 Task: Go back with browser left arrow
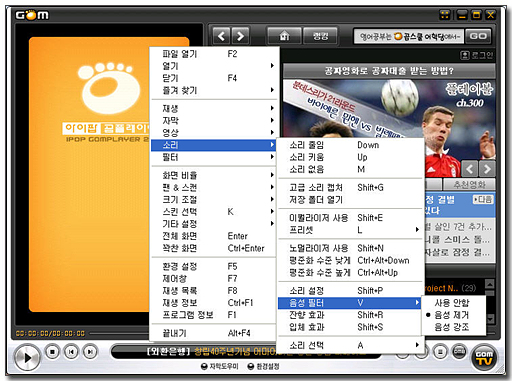coord(221,36)
